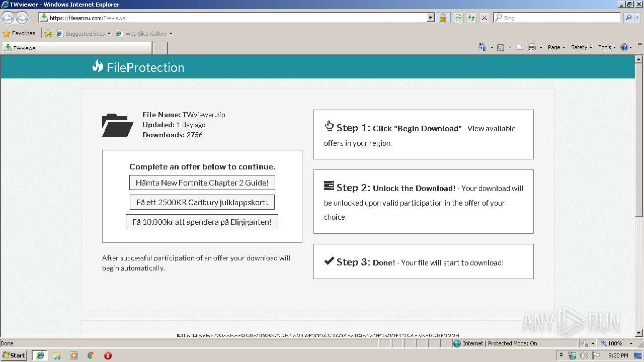Expand the Print options dropdown arrow
Image resolution: width=644 pixels, height=362 pixels.
pyautogui.click(x=541, y=47)
